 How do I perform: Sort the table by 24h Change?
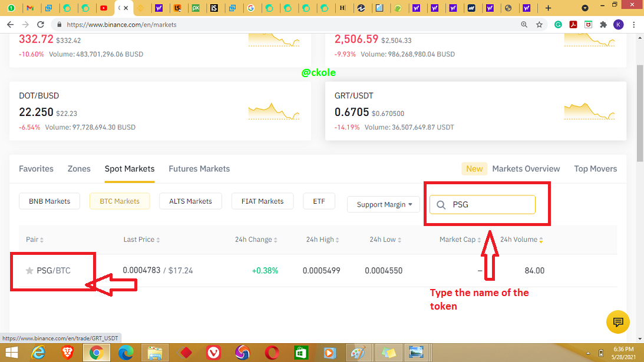click(256, 240)
